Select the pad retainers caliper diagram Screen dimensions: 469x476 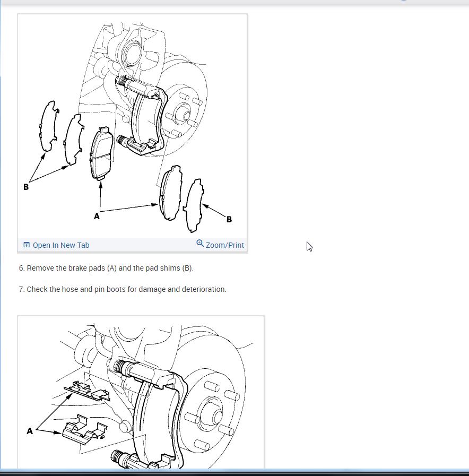point(141,393)
